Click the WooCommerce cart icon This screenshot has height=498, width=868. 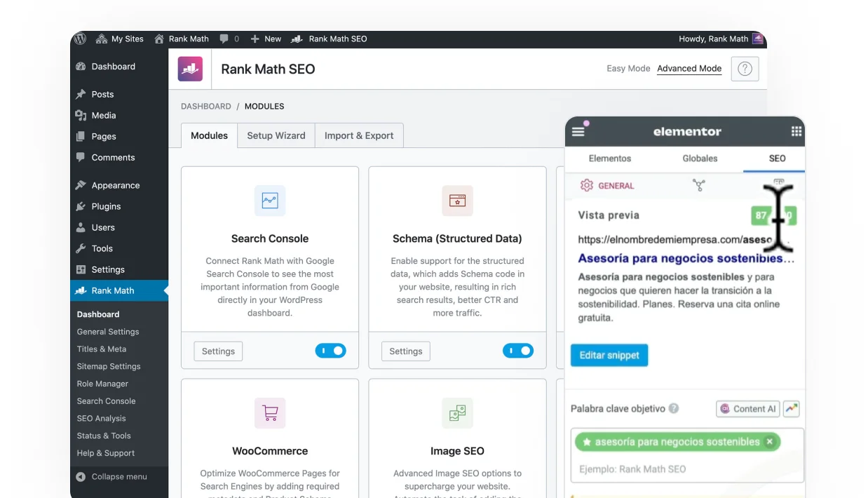(x=270, y=413)
